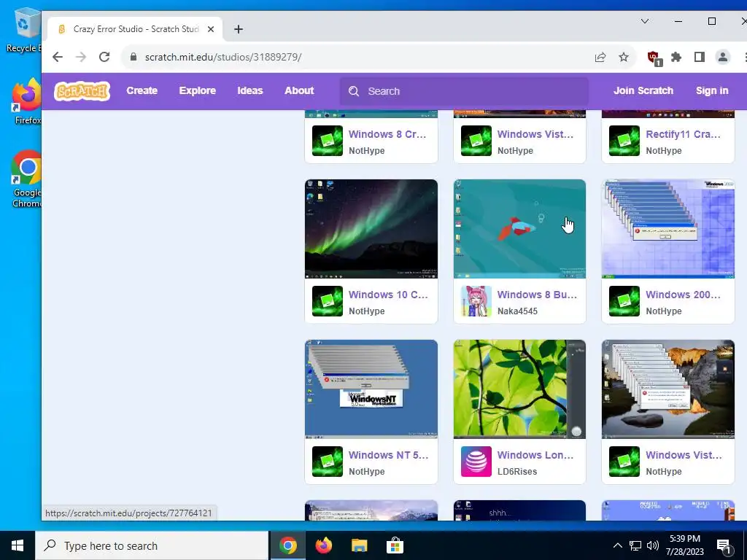Share this page via share icon
This screenshot has height=560, width=747.
coord(600,57)
